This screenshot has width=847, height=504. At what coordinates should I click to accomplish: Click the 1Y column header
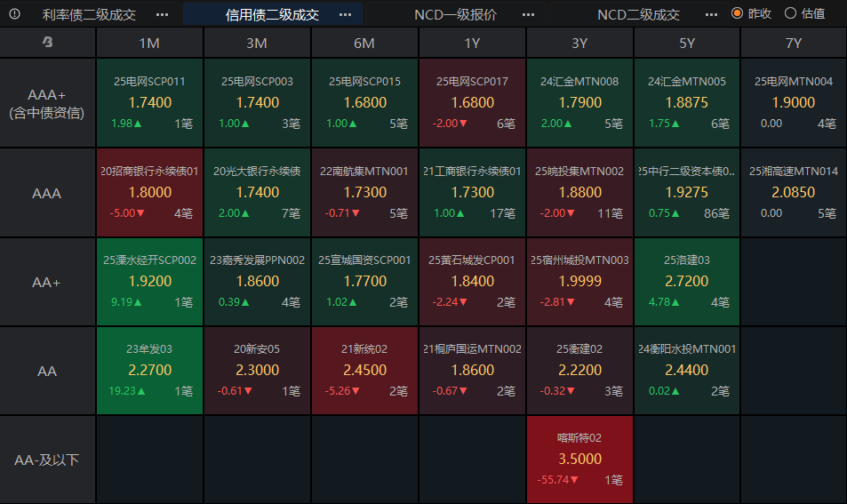[x=472, y=43]
